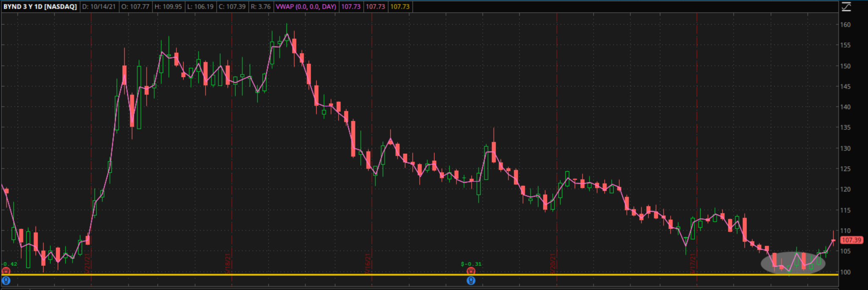Click the BYND 3 Y 1D [NASDAQ] chart title
Image resolution: width=868 pixels, height=290 pixels.
tap(40, 7)
